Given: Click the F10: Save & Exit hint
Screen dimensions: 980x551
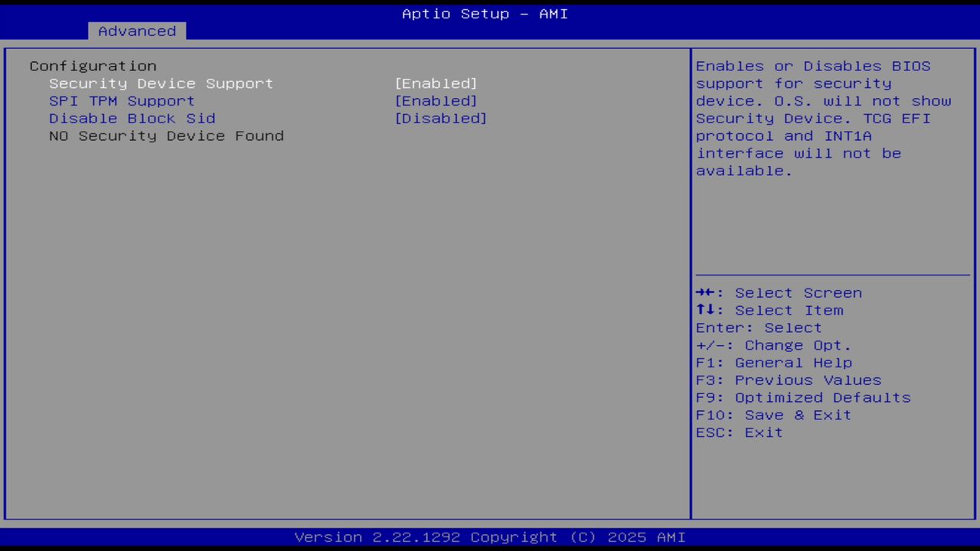Looking at the screenshot, I should click(773, 416).
